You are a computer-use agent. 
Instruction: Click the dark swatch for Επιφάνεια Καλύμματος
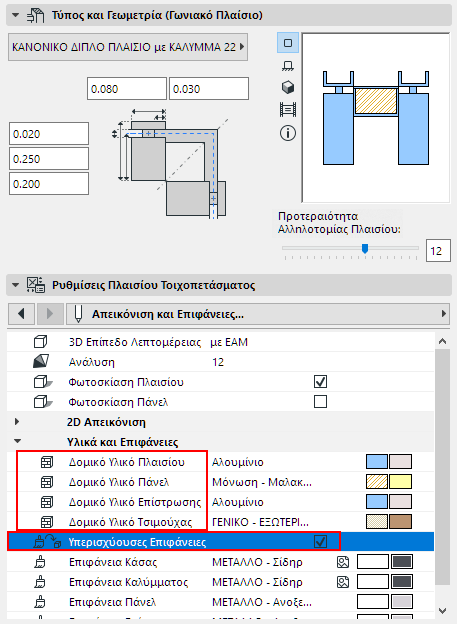coord(402,581)
